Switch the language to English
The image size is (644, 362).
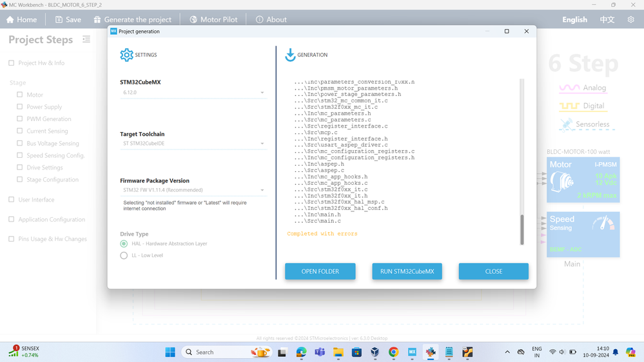point(574,20)
